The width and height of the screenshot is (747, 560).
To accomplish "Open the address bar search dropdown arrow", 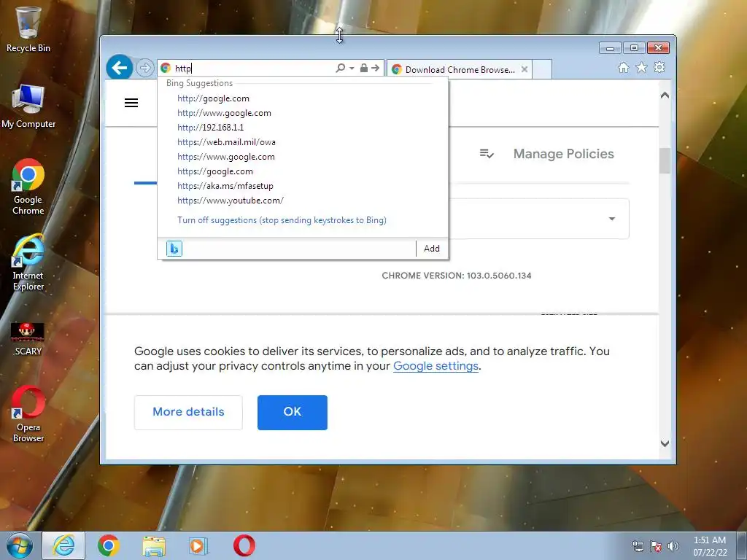I will coord(352,68).
